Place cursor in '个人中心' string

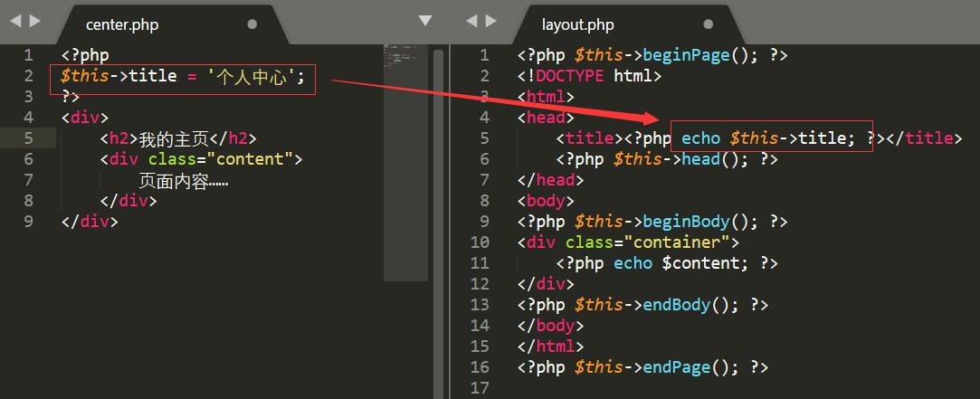point(252,76)
